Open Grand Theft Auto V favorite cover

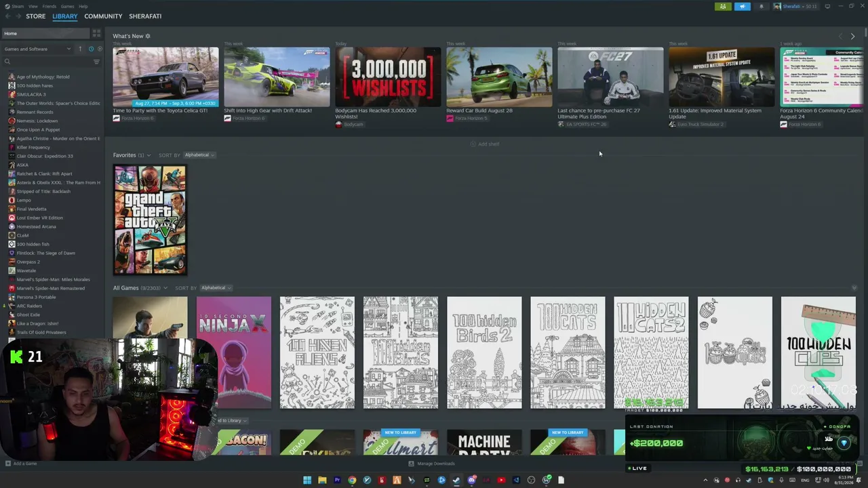[x=150, y=220]
